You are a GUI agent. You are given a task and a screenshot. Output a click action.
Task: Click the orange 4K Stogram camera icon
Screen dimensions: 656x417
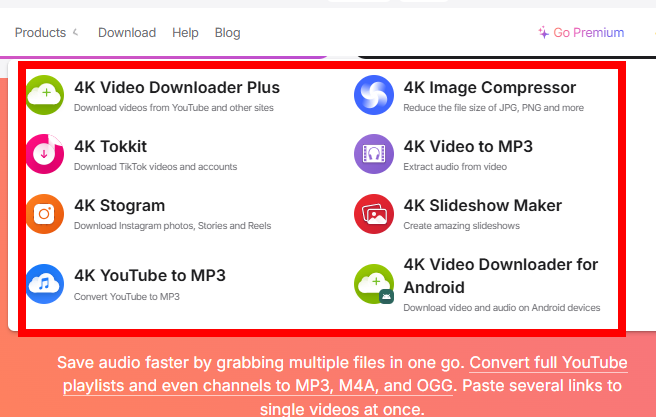45,214
